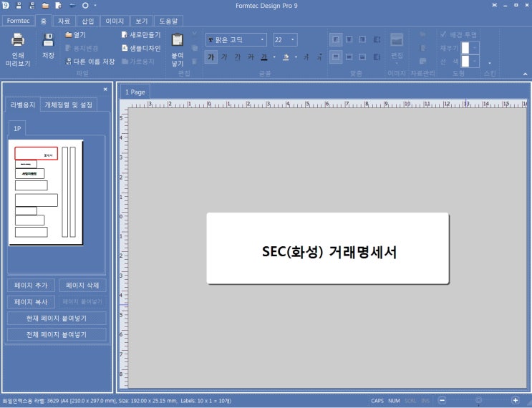Save as with 다른 이름 저장
This screenshot has height=408, width=532.
[x=90, y=62]
